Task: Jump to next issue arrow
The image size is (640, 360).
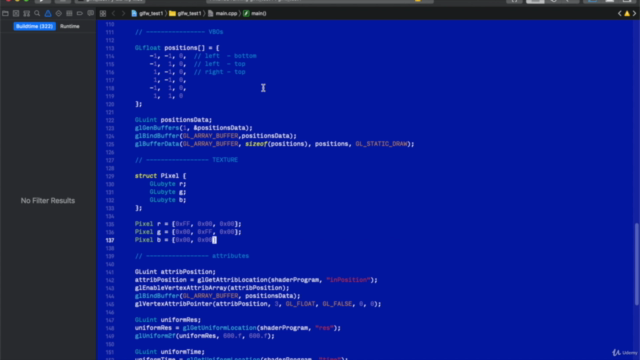Action: (634, 13)
